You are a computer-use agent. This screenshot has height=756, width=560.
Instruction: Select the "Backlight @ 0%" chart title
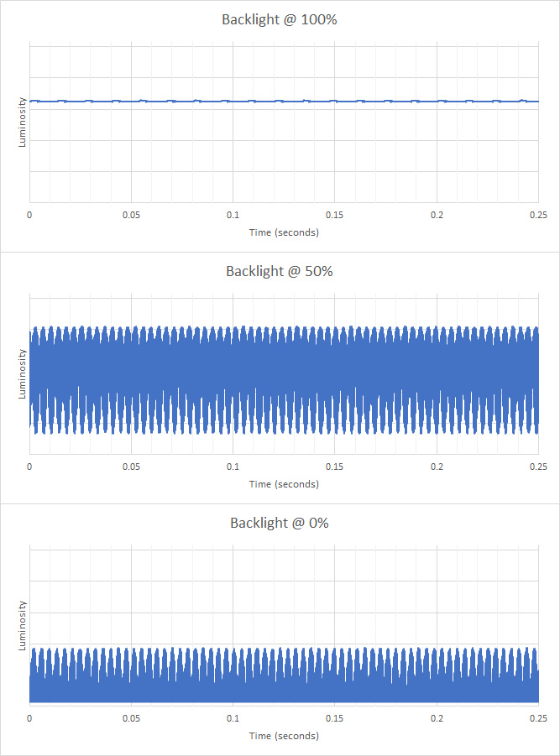(x=280, y=523)
